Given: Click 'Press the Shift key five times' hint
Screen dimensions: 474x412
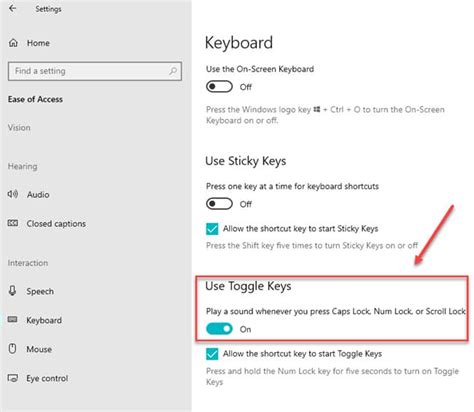Looking at the screenshot, I should 312,246.
